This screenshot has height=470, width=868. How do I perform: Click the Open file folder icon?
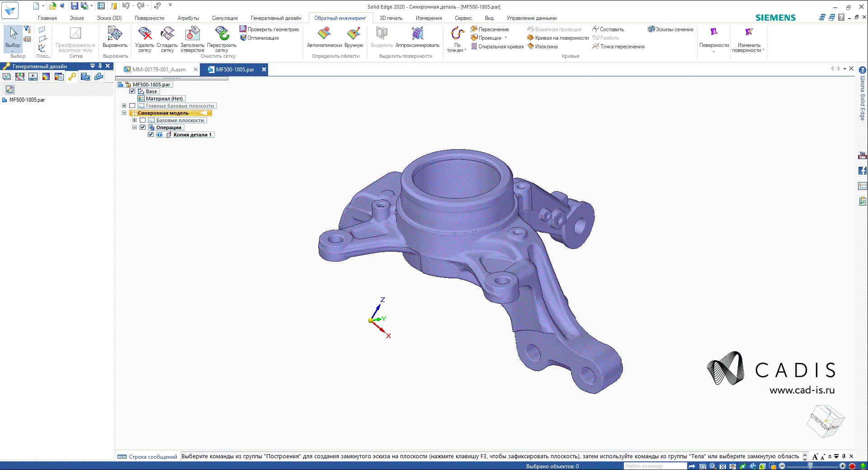pyautogui.click(x=52, y=6)
